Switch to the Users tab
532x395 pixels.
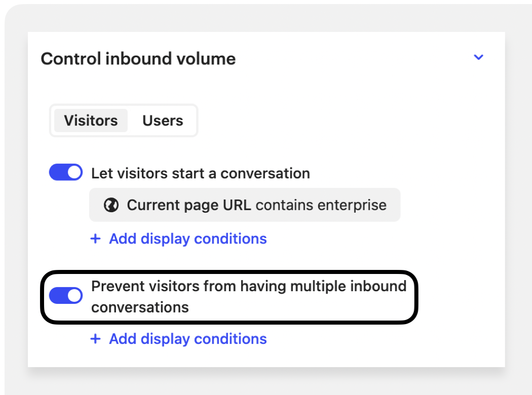[x=163, y=121]
